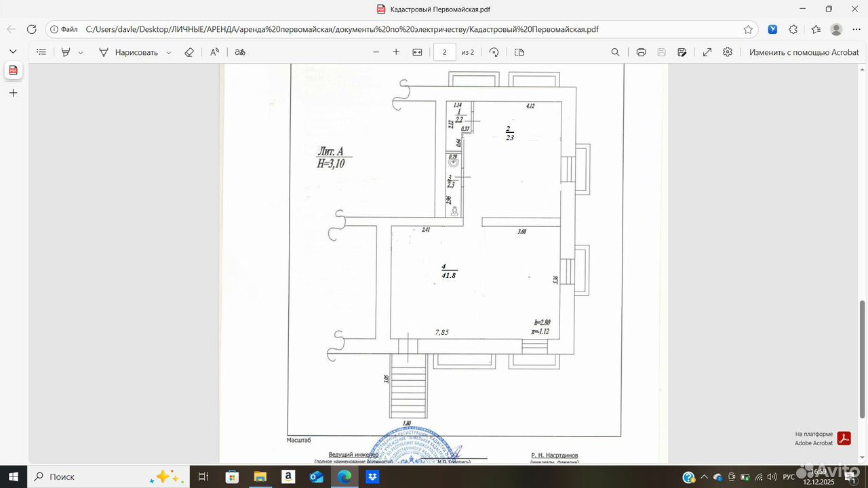The image size is (868, 488).
Task: Zoom in with the plus button
Action: (396, 52)
